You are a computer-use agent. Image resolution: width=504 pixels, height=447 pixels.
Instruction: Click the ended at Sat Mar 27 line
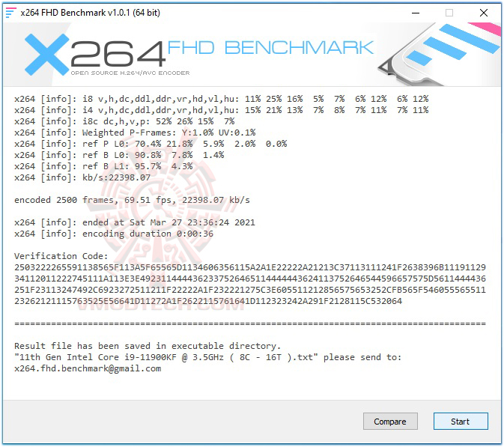pyautogui.click(x=134, y=222)
